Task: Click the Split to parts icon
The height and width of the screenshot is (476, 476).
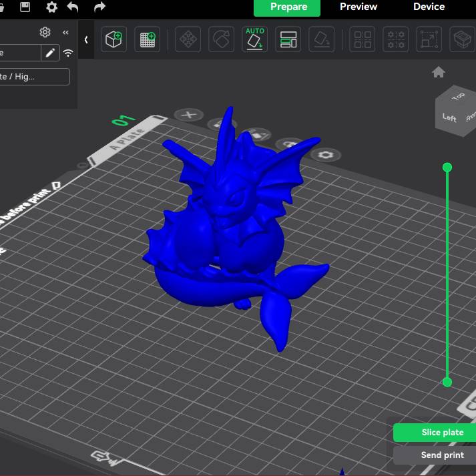Action: [x=396, y=39]
